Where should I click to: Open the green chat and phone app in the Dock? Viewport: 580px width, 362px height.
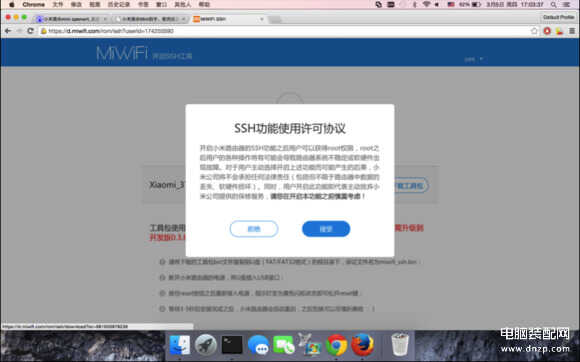pyautogui.click(x=284, y=345)
